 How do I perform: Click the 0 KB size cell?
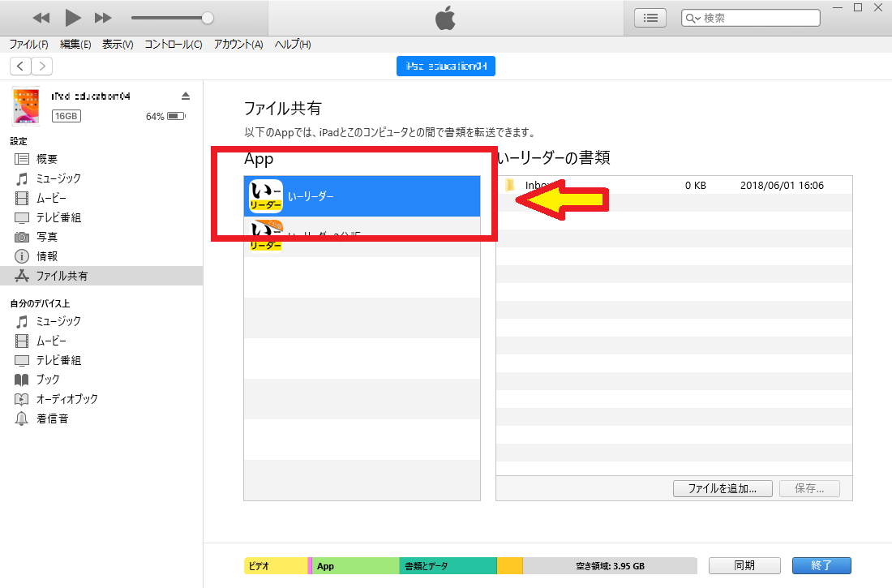695,185
